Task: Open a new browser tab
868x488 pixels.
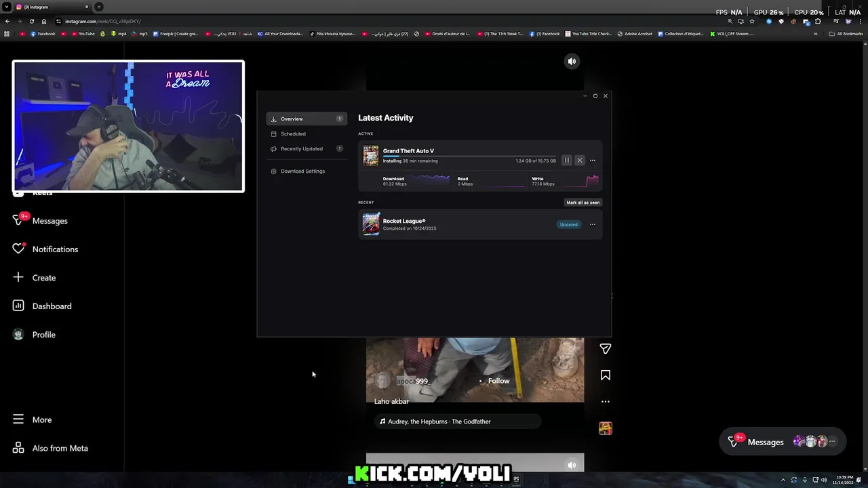Action: 99,7
